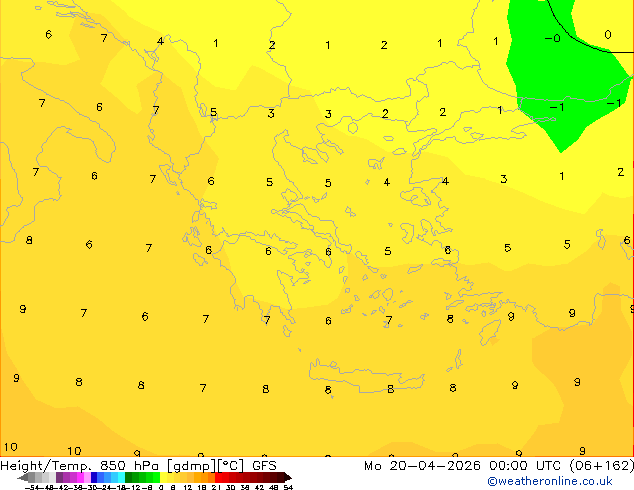634x490 pixels.
Task: Click the "-54" label at the legend start
Action: tap(32, 487)
